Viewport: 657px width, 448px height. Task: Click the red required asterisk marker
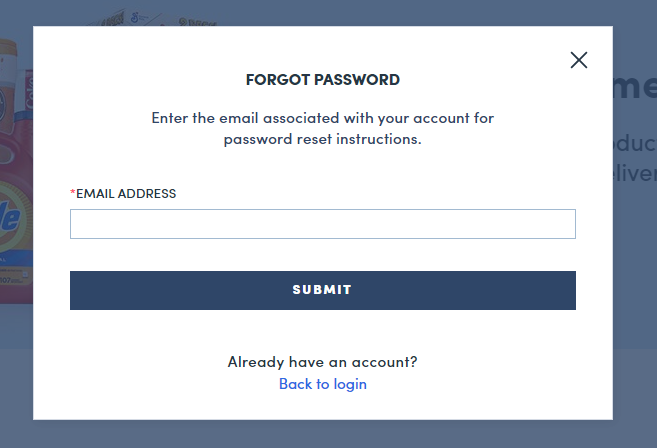(73, 193)
